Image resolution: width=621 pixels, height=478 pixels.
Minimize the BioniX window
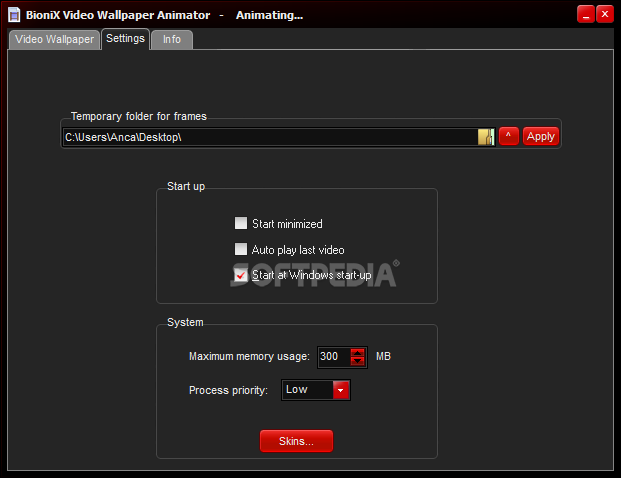(586, 15)
